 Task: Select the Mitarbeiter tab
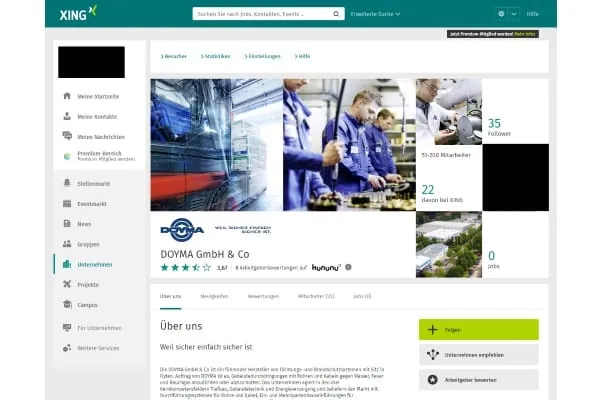pyautogui.click(x=316, y=296)
